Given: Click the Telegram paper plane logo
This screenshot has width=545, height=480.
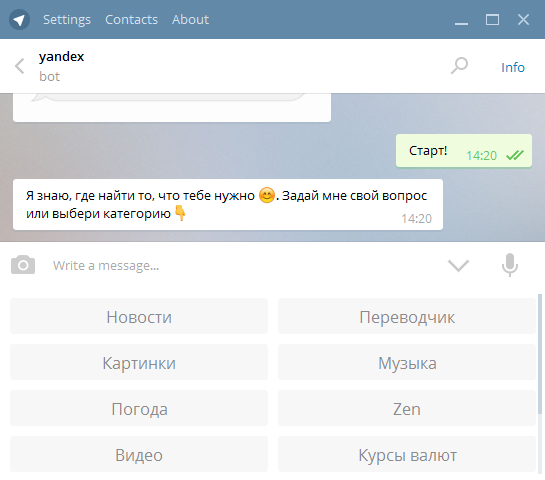Looking at the screenshot, I should click(x=19, y=19).
